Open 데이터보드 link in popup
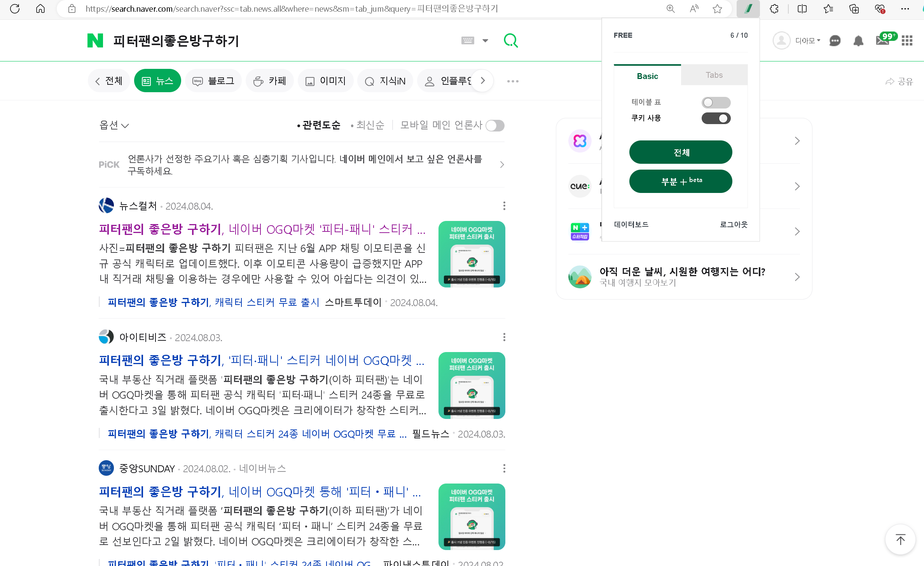Viewport: 924px width, 566px height. pos(631,224)
